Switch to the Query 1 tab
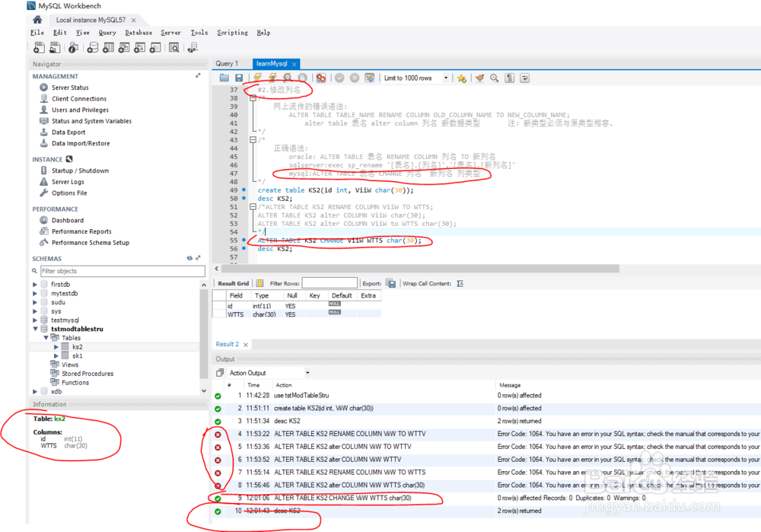Screen dimensions: 761x532 click(x=227, y=64)
